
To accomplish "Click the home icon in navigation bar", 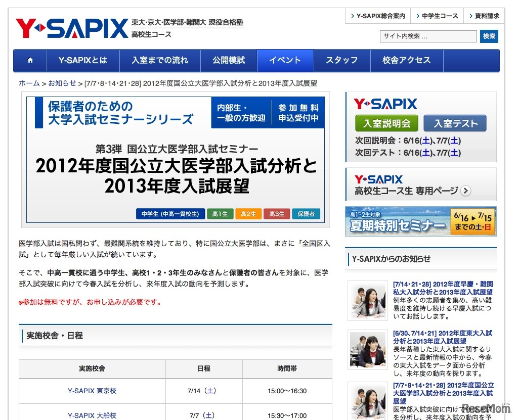I will 30,61.
